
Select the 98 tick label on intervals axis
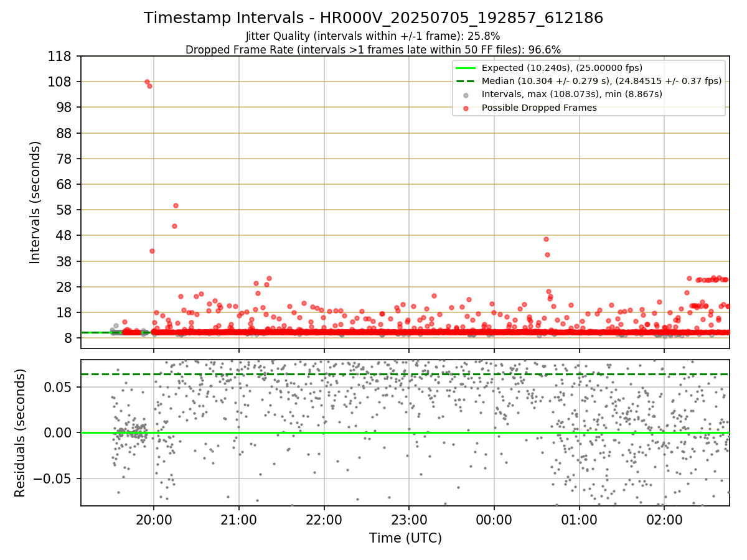click(63, 107)
